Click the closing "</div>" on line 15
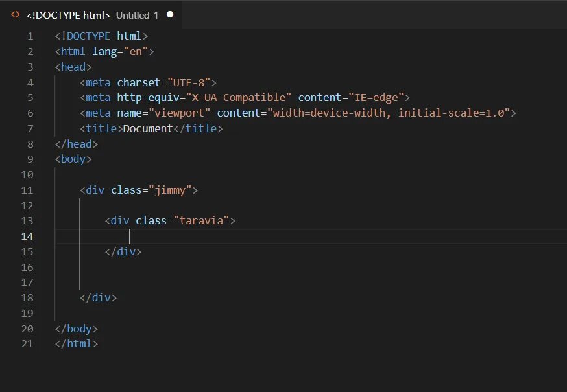Image resolution: width=567 pixels, height=392 pixels. point(123,251)
